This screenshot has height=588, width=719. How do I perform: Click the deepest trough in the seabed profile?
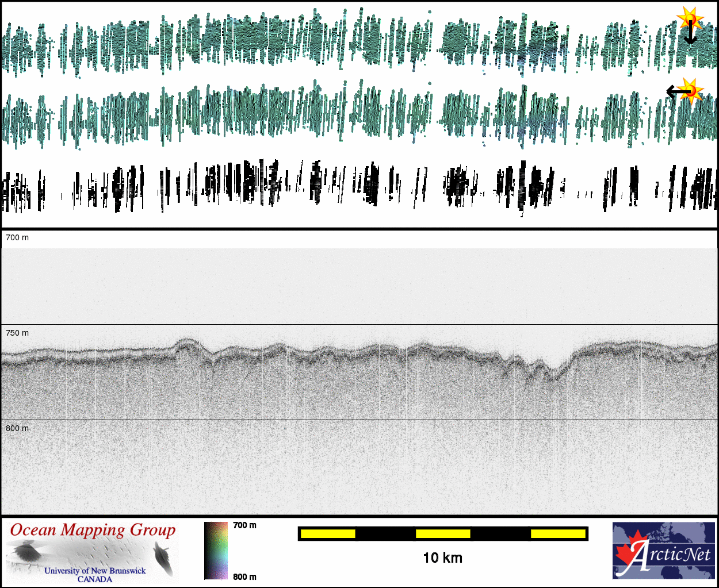(553, 375)
